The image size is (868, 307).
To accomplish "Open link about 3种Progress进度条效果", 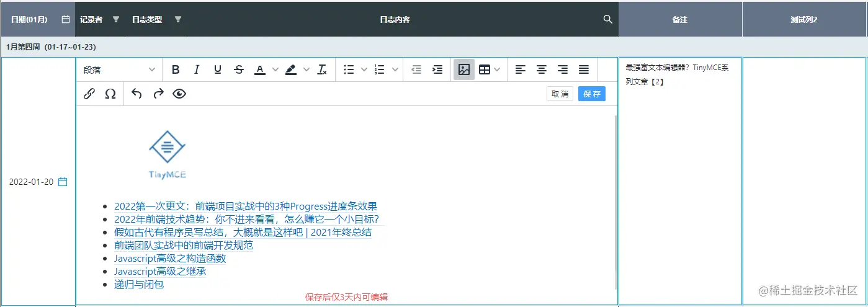I will tap(246, 207).
